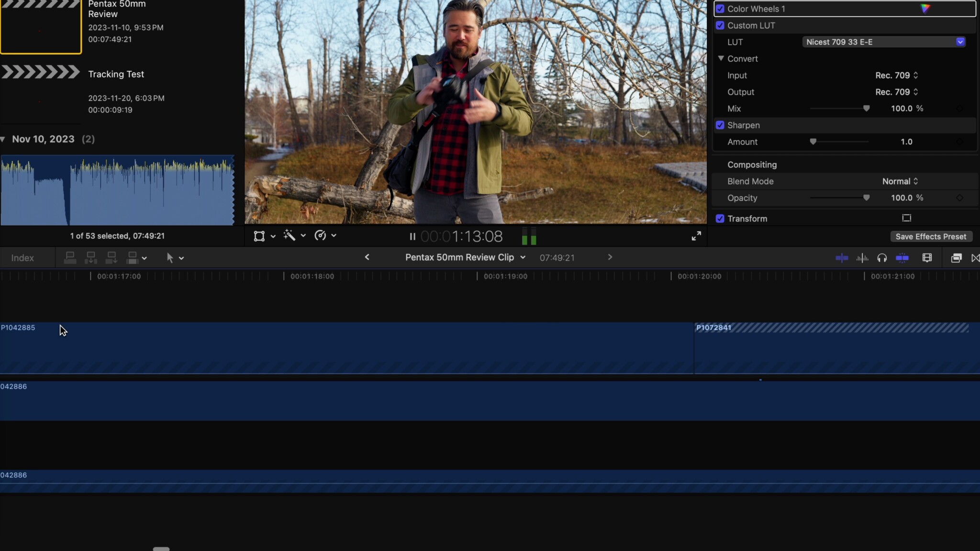The width and height of the screenshot is (980, 551).
Task: Open the Pentax 50mm Review Clip project menu
Action: 465,257
